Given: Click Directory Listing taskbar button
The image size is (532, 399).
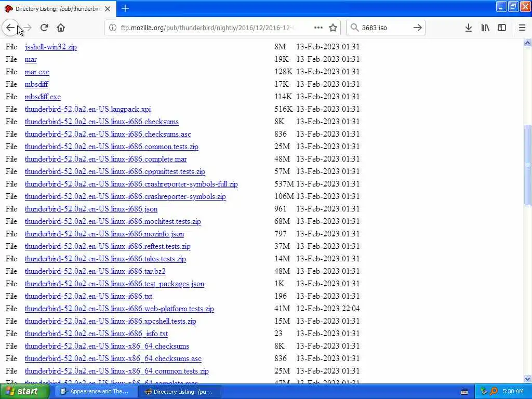Looking at the screenshot, I should (x=180, y=392).
